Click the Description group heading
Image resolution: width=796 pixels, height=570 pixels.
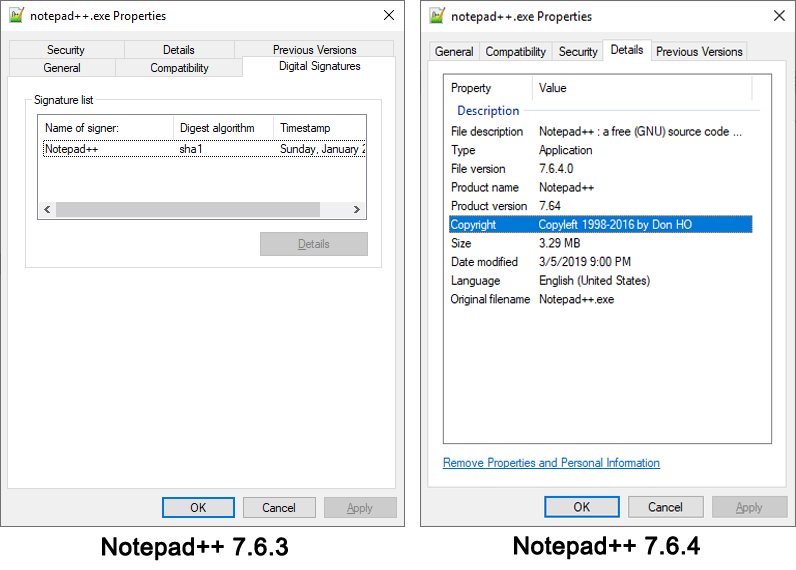tap(488, 111)
